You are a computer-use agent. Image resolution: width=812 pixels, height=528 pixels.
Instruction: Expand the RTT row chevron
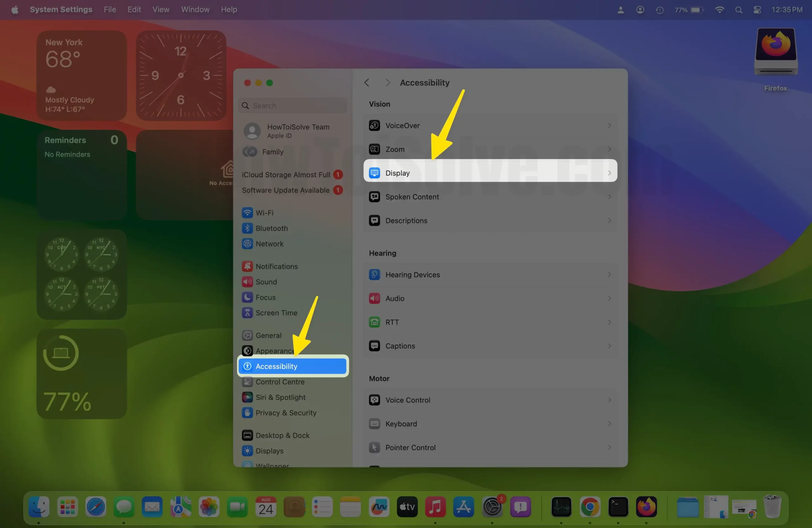coord(609,322)
